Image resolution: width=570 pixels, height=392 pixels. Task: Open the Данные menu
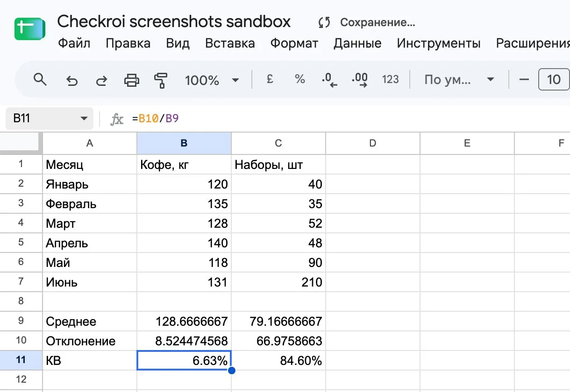click(357, 43)
